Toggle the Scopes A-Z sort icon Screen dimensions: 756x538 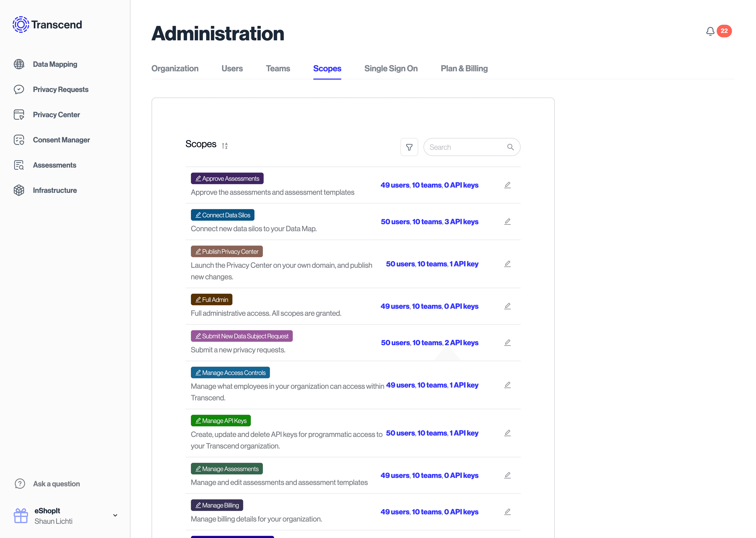coord(225,146)
